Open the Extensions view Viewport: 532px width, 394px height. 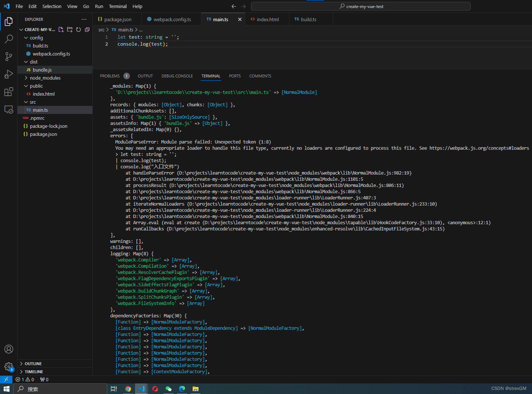(x=9, y=92)
